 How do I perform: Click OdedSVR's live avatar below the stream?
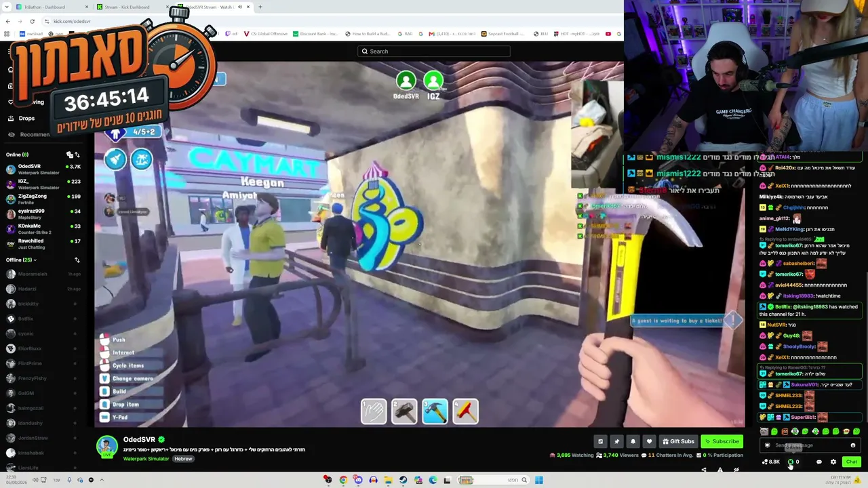pyautogui.click(x=106, y=447)
